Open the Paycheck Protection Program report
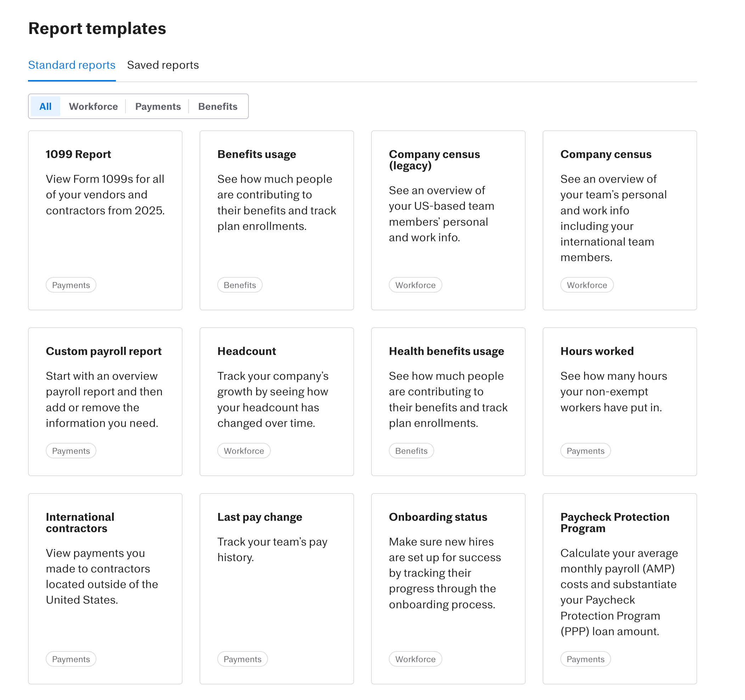 (x=615, y=523)
